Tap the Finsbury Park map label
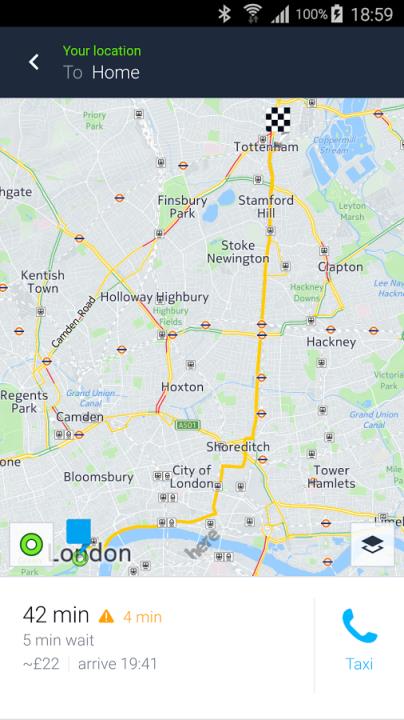 (x=182, y=207)
